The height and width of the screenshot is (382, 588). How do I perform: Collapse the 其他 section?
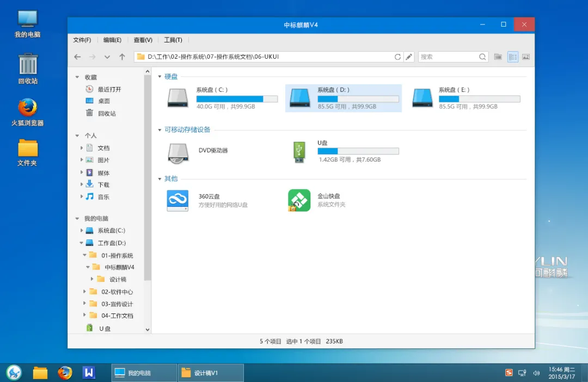[x=160, y=179]
